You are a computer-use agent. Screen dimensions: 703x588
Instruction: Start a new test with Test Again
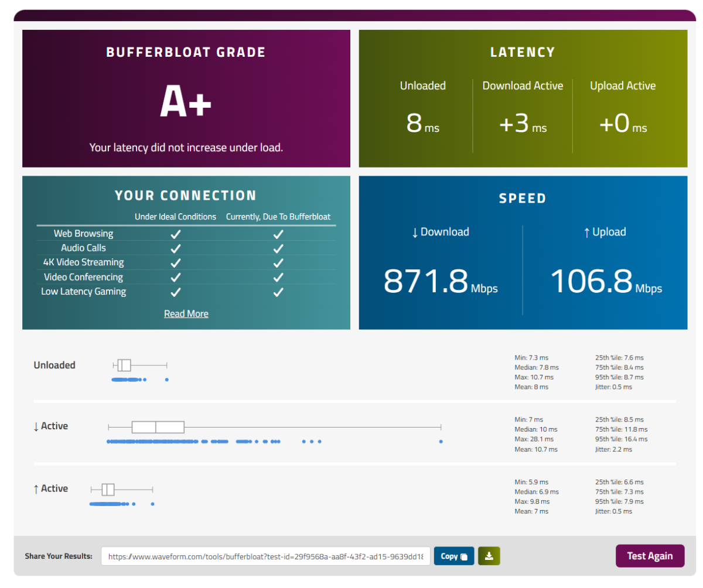click(650, 556)
